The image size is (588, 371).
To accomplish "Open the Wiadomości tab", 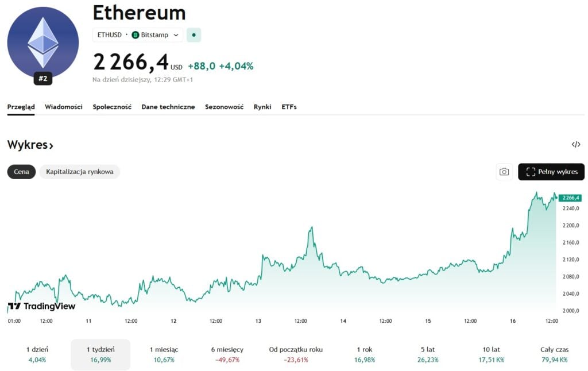I will [64, 107].
